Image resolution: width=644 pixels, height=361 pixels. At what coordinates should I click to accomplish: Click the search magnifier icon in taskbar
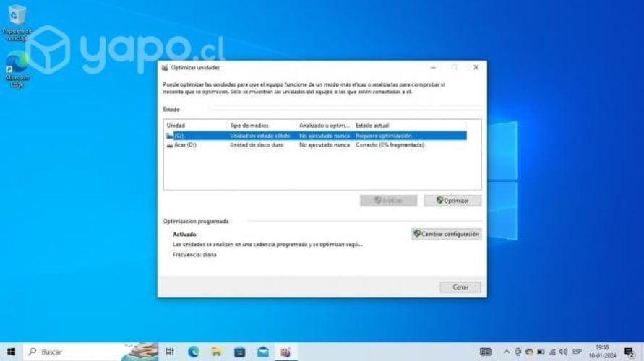click(33, 352)
